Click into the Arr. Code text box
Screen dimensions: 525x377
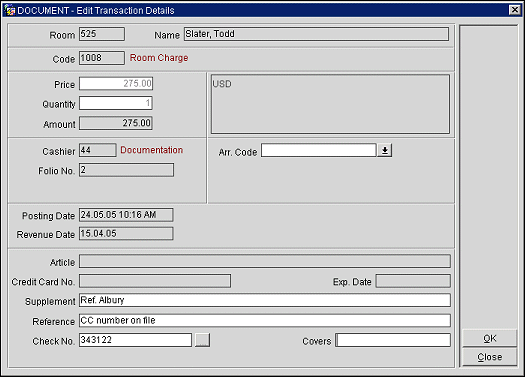319,150
